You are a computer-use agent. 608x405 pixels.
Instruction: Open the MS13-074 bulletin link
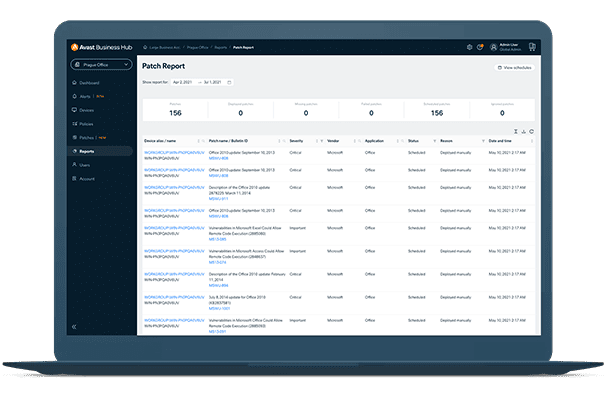[x=218, y=262]
